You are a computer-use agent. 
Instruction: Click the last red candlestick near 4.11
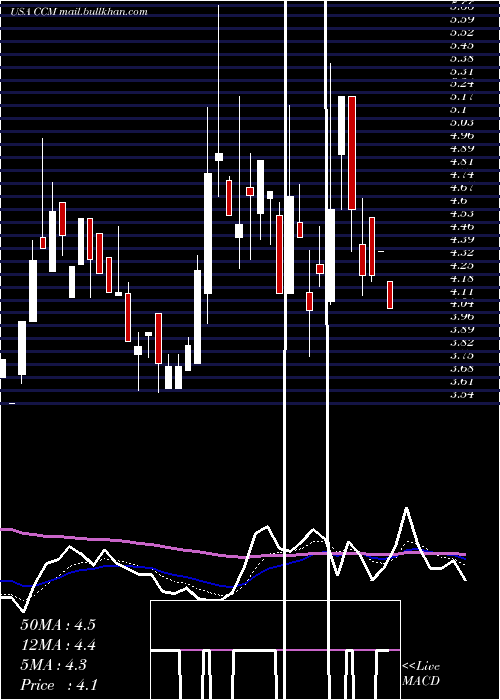pos(390,295)
